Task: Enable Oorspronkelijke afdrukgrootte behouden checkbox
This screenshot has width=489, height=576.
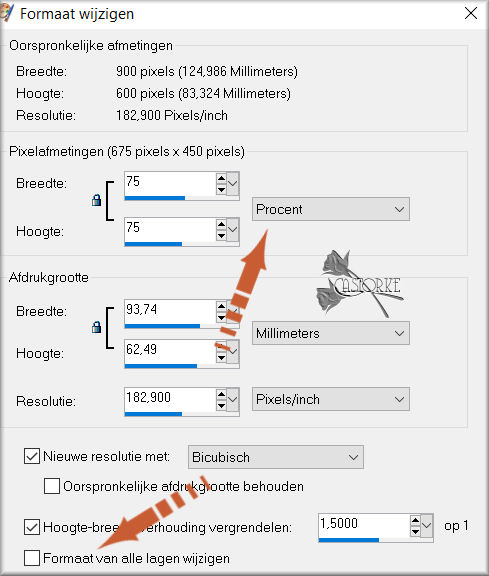Action: click(52, 486)
